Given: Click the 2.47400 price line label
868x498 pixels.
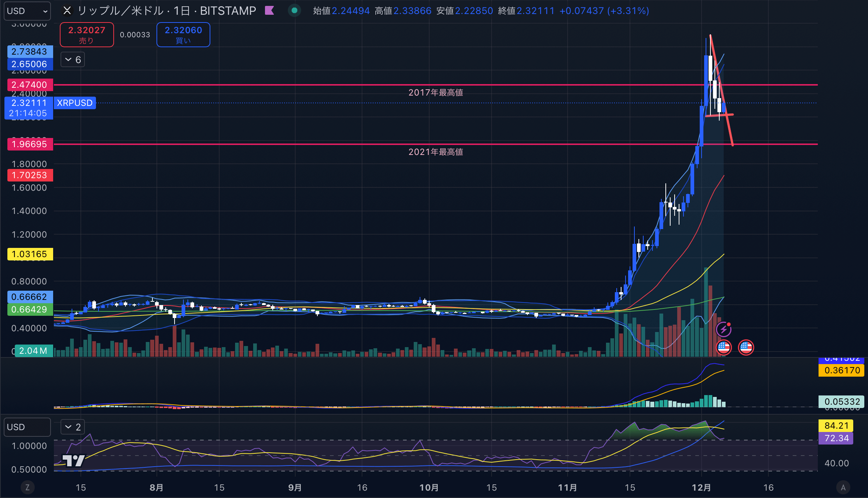Looking at the screenshot, I should (30, 85).
